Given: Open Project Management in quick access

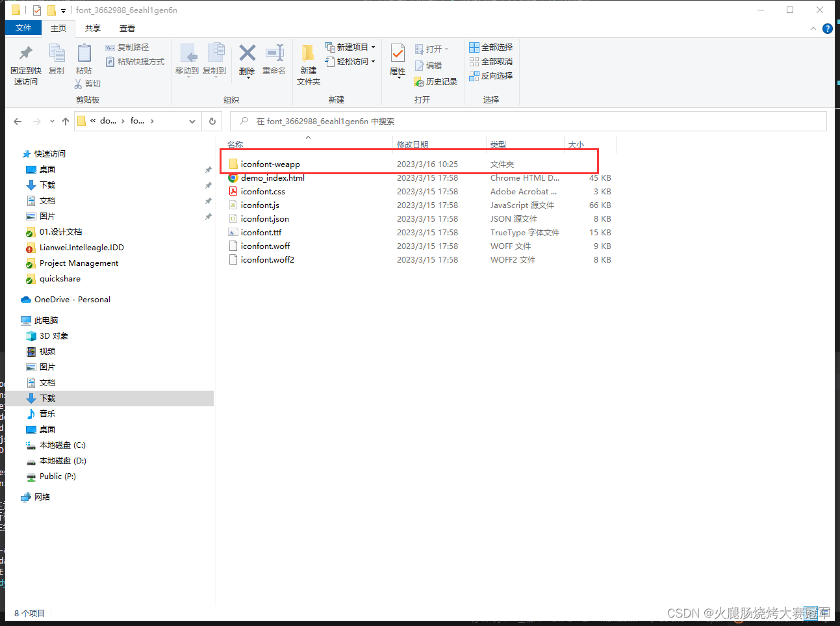Looking at the screenshot, I should 79,263.
